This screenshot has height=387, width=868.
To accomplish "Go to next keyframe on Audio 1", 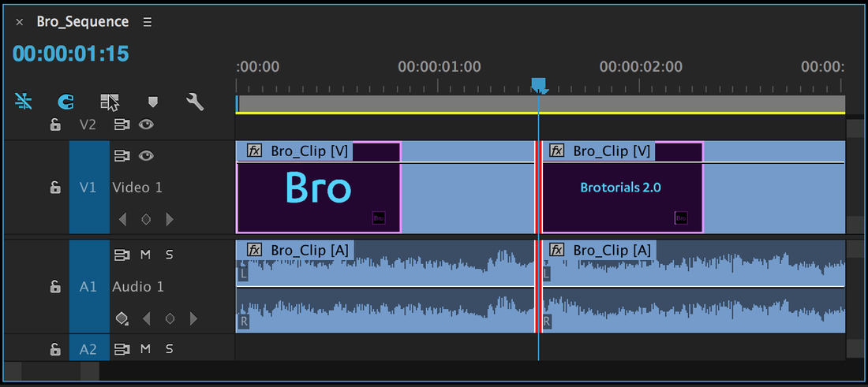I will pos(194,319).
